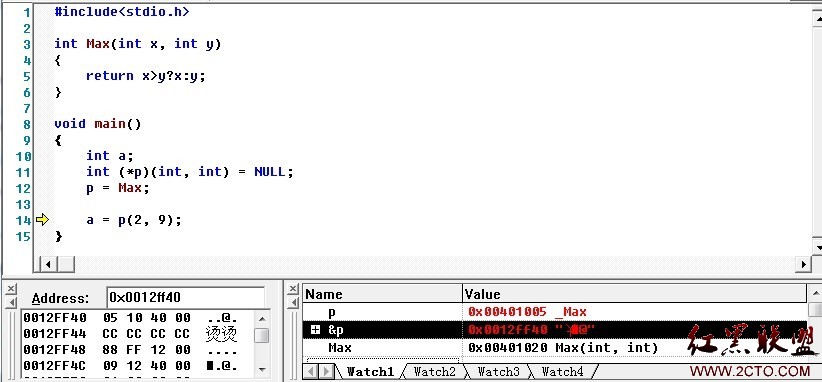
Task: Click the right tab-scroll arrow beside Watch1
Action: coord(326,372)
